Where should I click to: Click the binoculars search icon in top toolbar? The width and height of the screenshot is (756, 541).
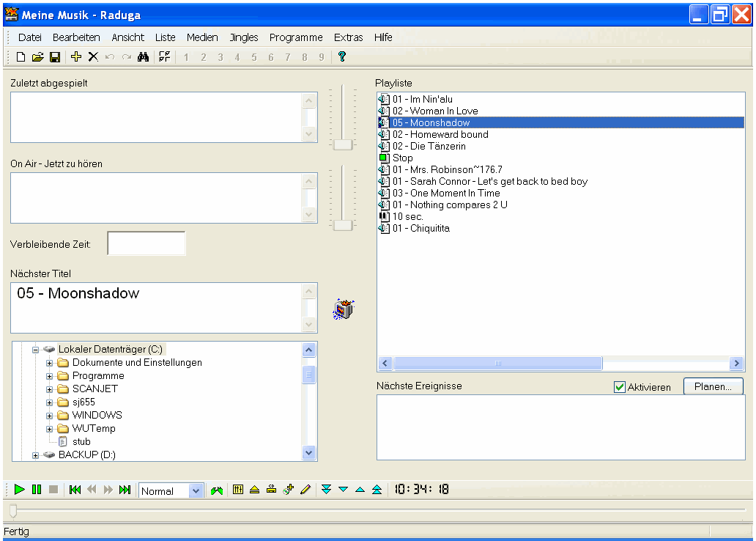pyautogui.click(x=144, y=57)
